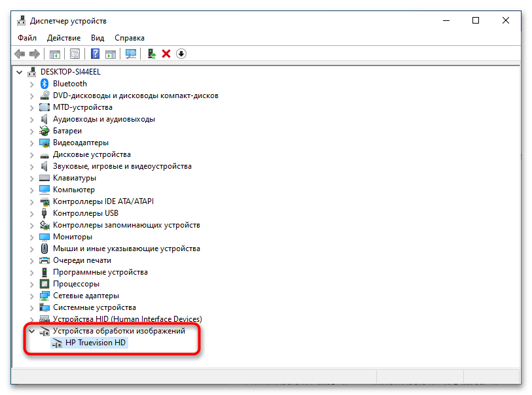This screenshot has height=395, width=532.
Task: Toggle the console tree view icon
Action: (x=54, y=54)
